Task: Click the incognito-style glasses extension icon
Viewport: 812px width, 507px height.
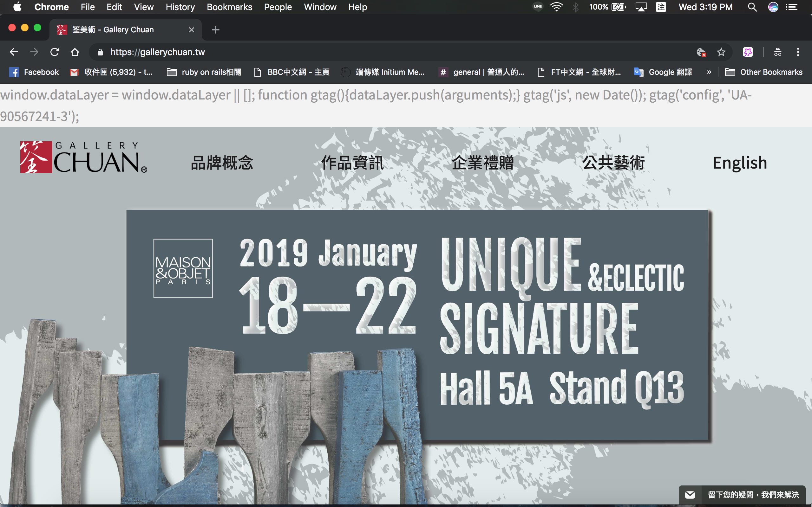Action: coord(777,52)
